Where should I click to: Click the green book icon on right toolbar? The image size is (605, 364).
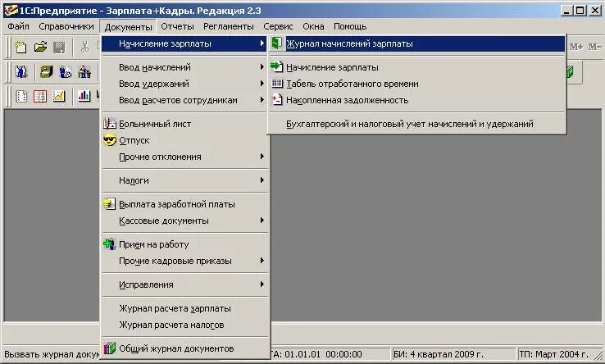coord(570,72)
